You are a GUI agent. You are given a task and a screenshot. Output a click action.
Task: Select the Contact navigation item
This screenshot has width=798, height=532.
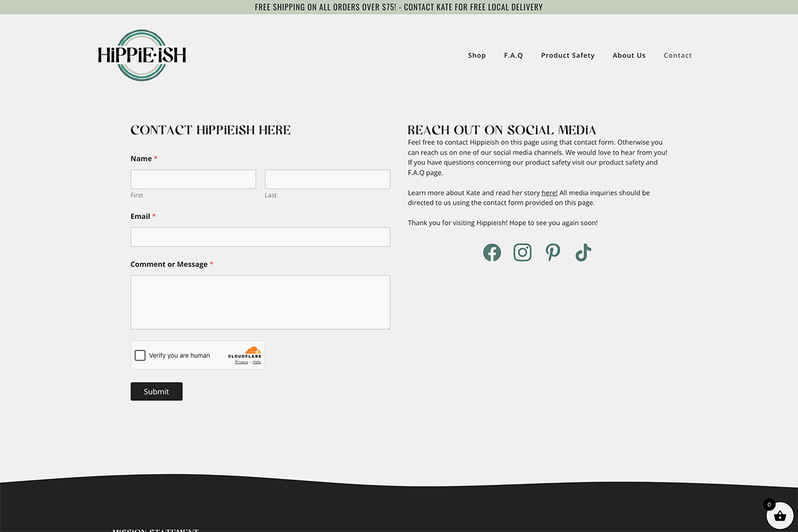678,55
